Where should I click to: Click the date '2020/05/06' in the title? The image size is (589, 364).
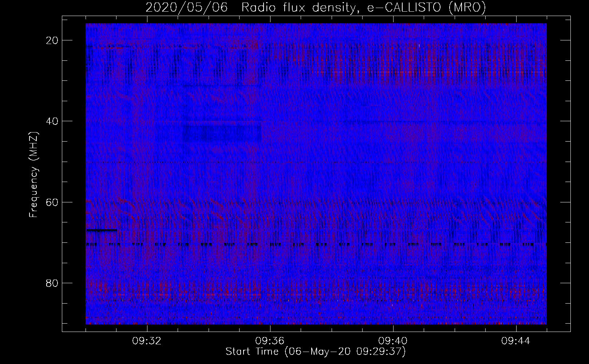(187, 8)
